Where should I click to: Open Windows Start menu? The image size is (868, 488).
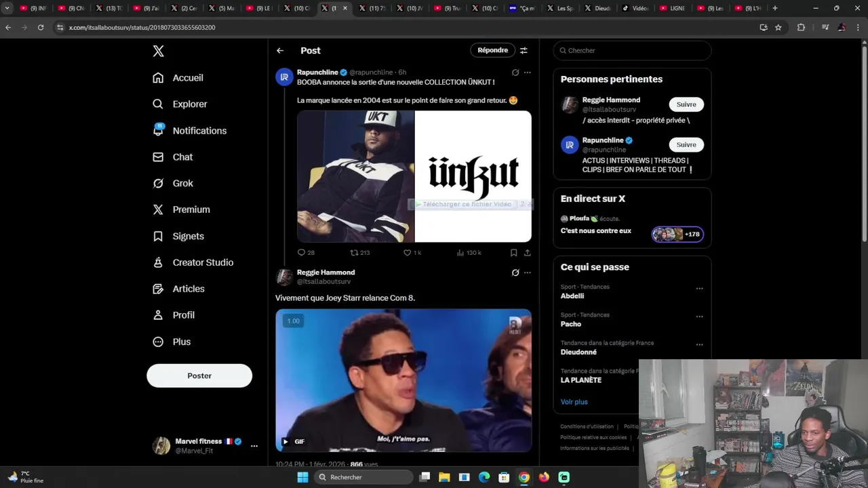point(302,477)
